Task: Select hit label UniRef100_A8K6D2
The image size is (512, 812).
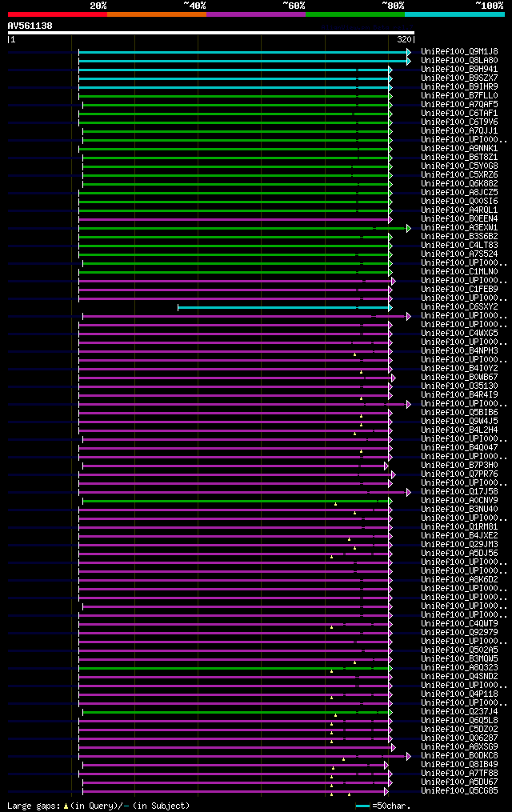Action: (459, 580)
